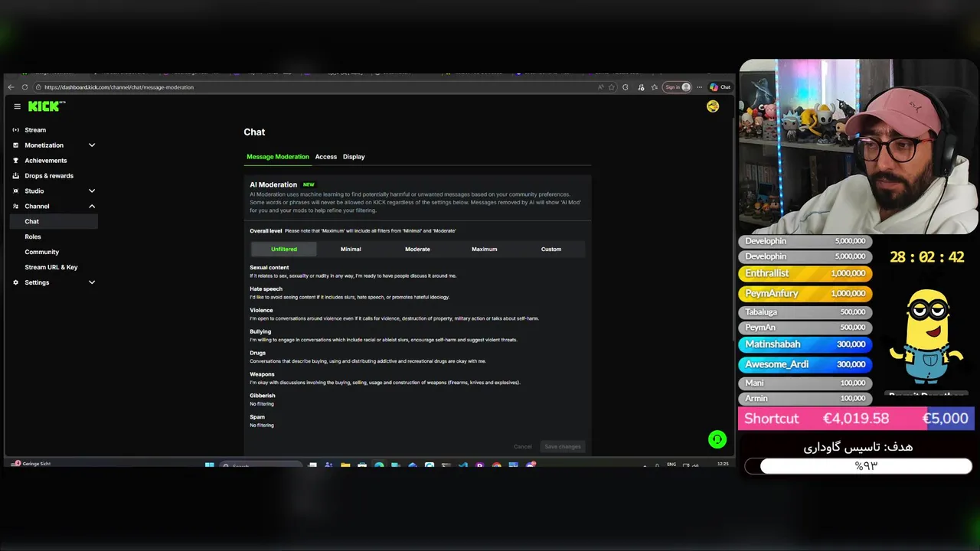Click the taskbar clock showing 12:25
Viewport: 980px width, 551px height.
[x=723, y=464]
